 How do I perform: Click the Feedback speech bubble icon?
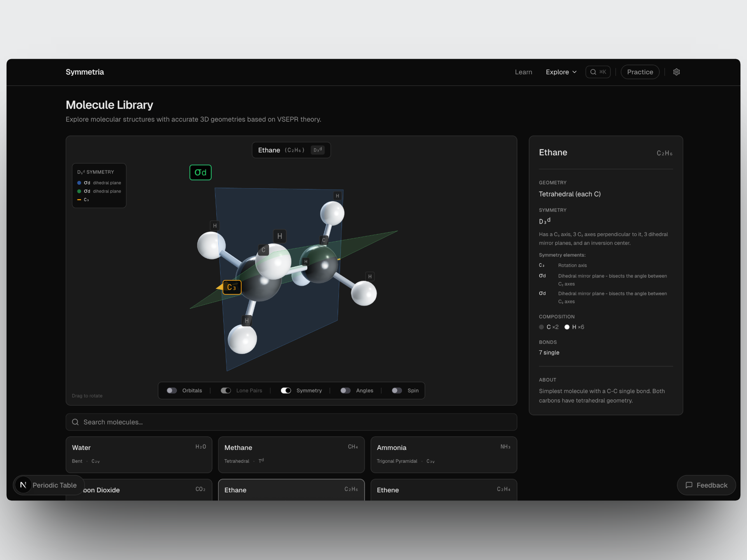[689, 485]
